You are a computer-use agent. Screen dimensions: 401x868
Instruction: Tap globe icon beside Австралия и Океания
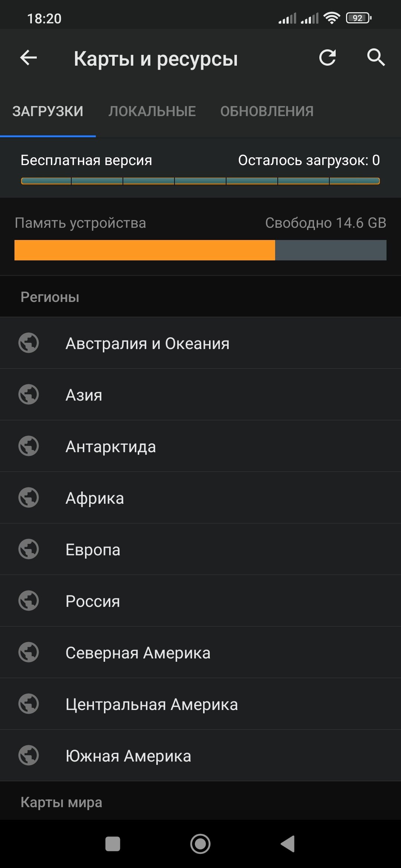[29, 343]
